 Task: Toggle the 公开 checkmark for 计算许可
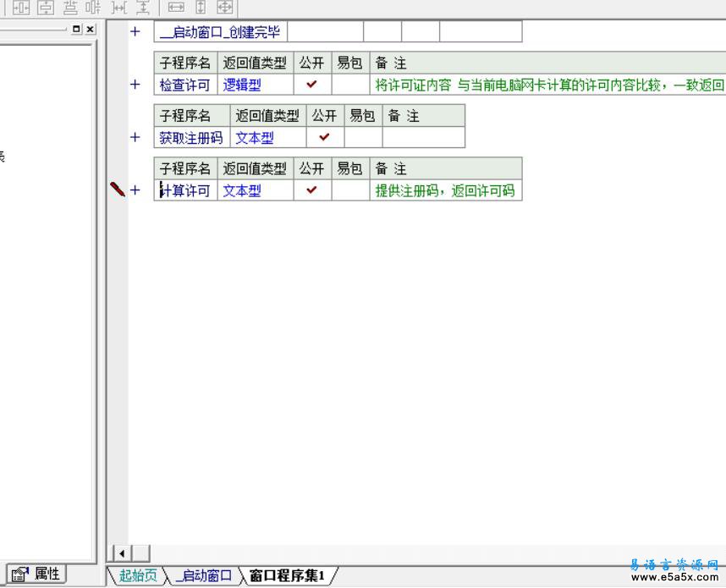312,190
